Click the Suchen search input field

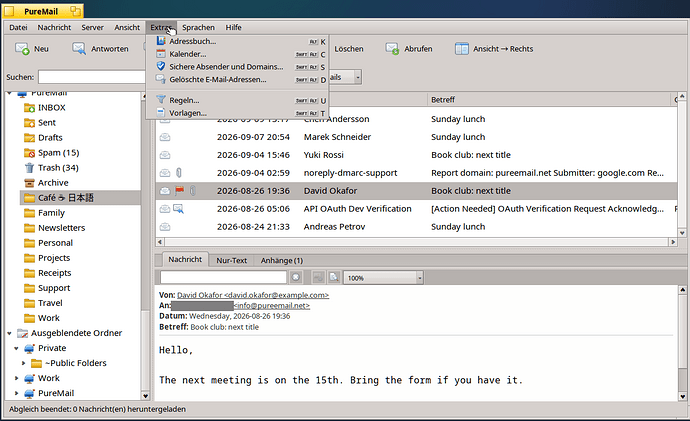coord(92,77)
